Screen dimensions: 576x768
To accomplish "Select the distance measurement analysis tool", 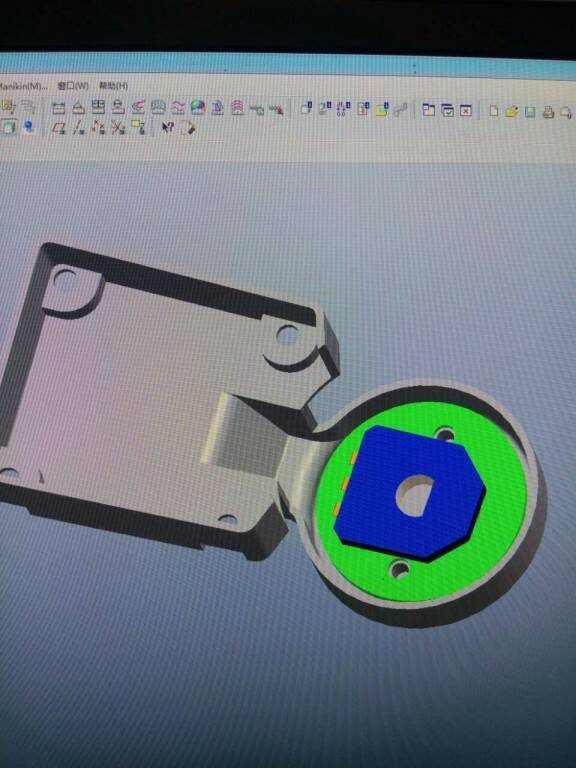I will (59, 108).
